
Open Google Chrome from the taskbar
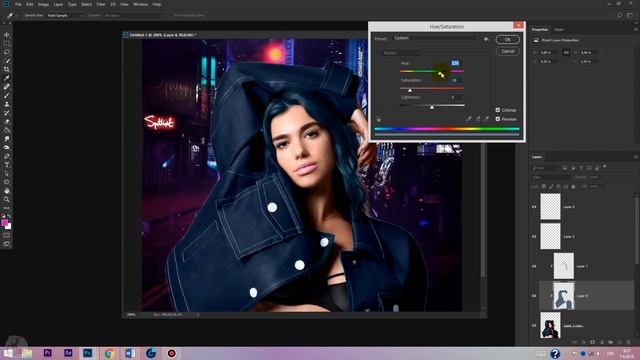109,353
